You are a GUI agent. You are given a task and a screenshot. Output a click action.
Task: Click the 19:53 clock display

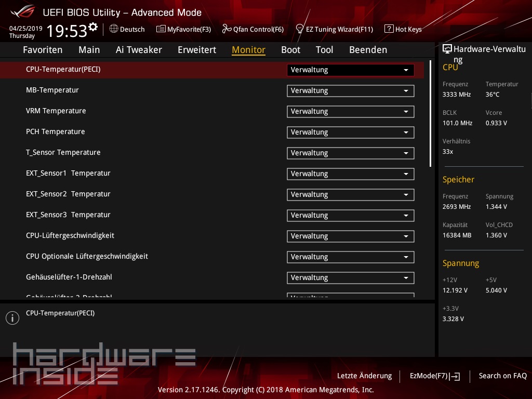coord(67,31)
